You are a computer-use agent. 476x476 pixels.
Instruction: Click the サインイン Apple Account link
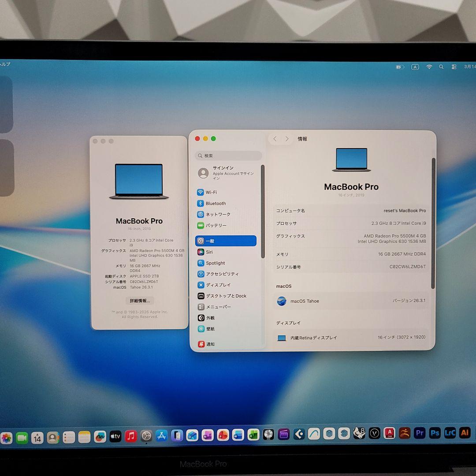[223, 172]
